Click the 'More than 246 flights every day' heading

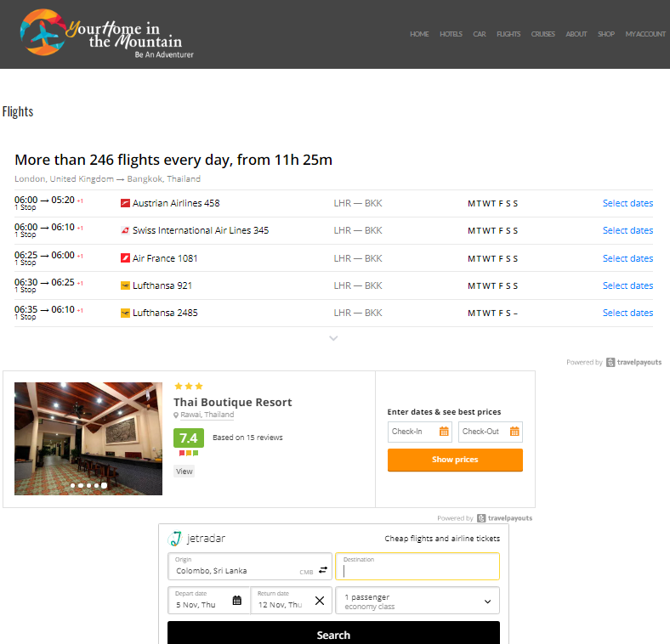pos(173,160)
